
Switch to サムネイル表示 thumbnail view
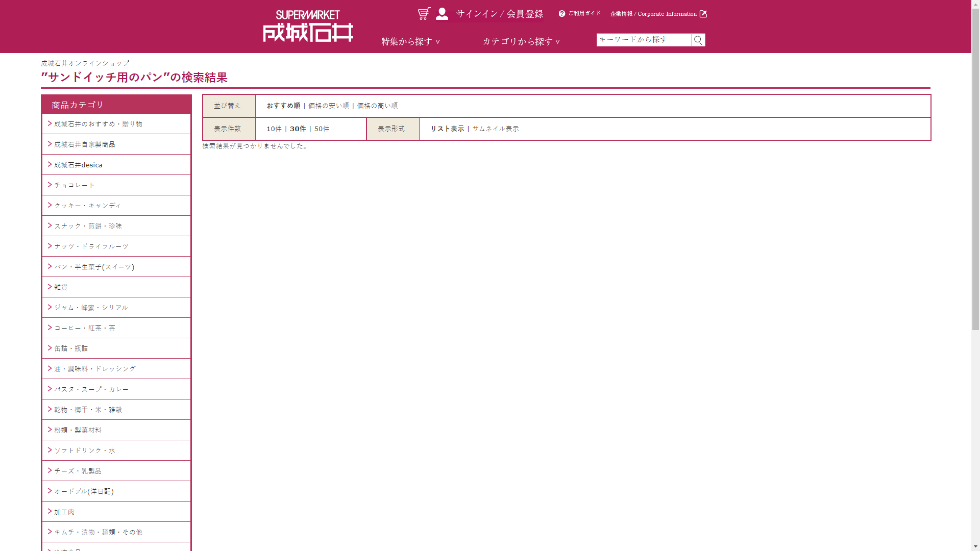click(495, 129)
